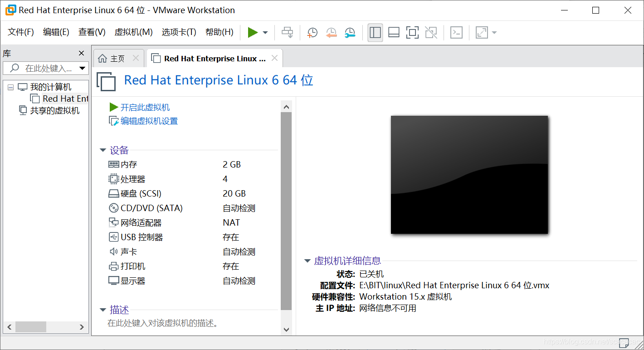644x350 pixels.
Task: Revert to snapshot toolbar icon
Action: pos(332,32)
